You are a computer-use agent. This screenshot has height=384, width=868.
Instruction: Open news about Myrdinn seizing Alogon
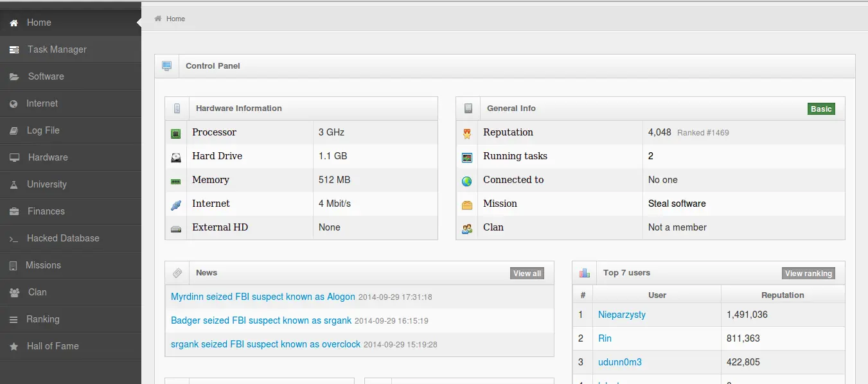[x=263, y=297]
